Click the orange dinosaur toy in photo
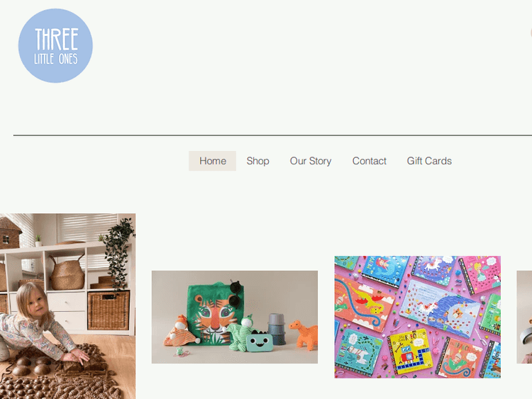 coord(304,335)
